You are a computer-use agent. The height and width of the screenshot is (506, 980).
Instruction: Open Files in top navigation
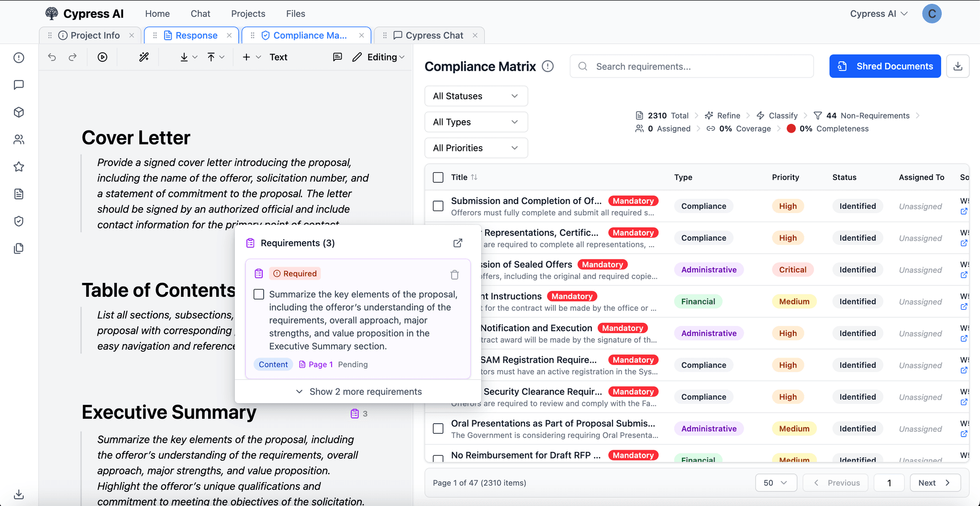click(296, 14)
